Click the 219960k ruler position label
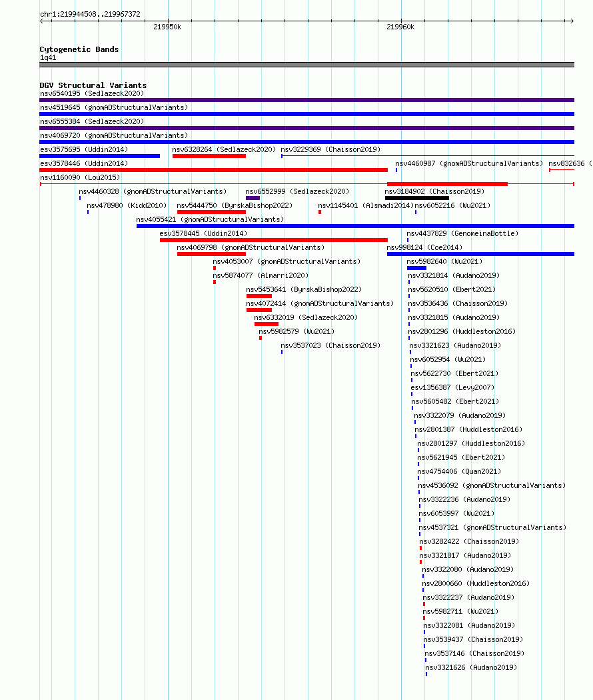This screenshot has width=593, height=700. [x=400, y=27]
